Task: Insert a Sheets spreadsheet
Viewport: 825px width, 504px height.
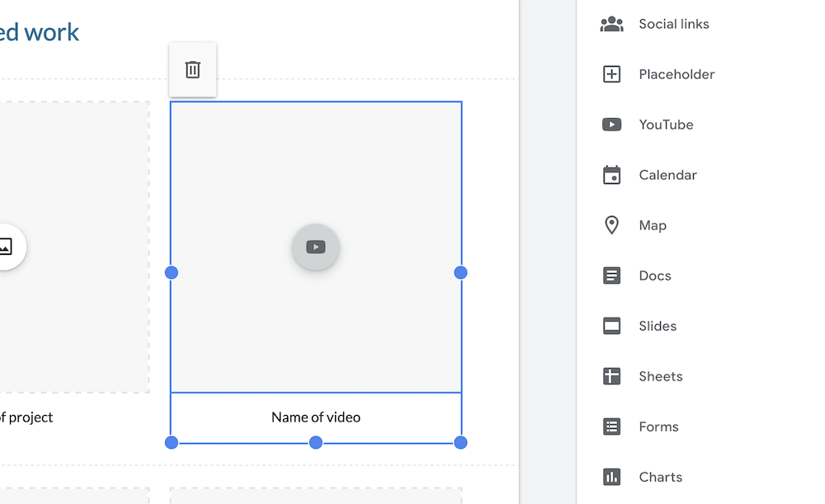Action: click(x=661, y=375)
